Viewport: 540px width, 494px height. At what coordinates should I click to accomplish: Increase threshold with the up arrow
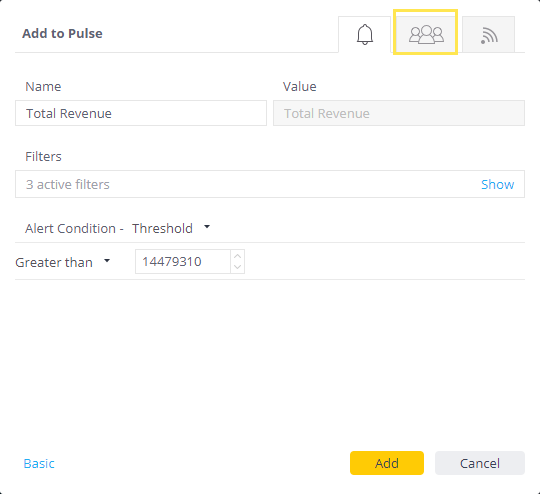click(237, 256)
